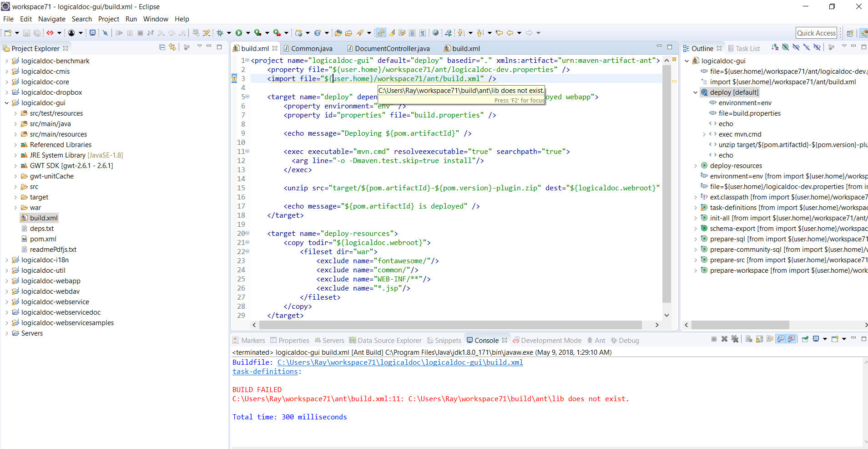The image size is (868, 449).
Task: Click the New file toolbar icon
Action: click(8, 33)
